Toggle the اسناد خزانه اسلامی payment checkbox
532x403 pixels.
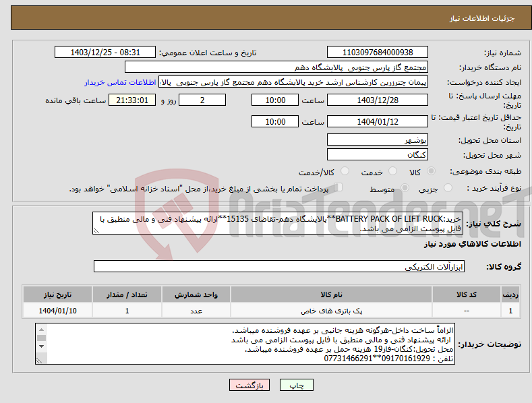[338, 187]
